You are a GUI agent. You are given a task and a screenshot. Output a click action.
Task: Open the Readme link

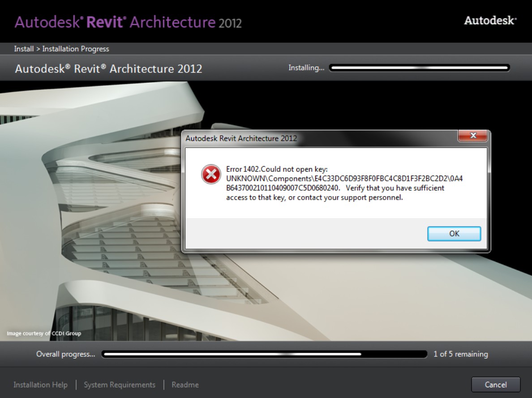(x=185, y=385)
